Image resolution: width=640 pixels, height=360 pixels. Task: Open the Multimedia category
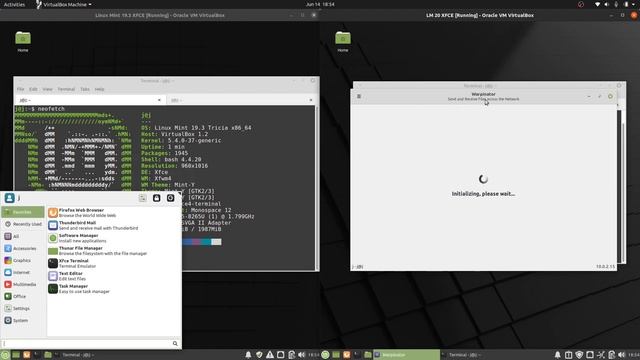point(23,284)
